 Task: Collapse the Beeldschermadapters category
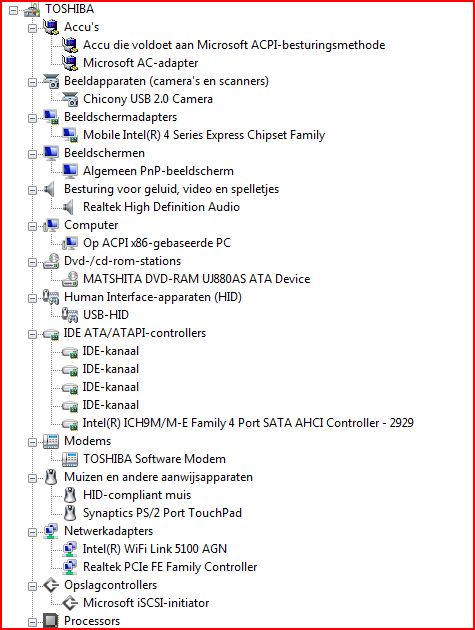click(x=32, y=118)
